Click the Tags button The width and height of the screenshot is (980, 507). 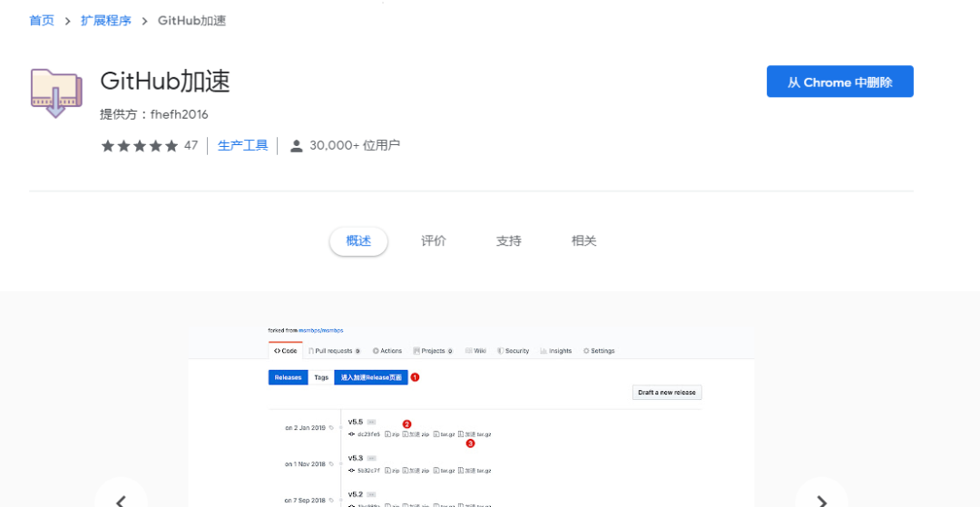click(321, 377)
